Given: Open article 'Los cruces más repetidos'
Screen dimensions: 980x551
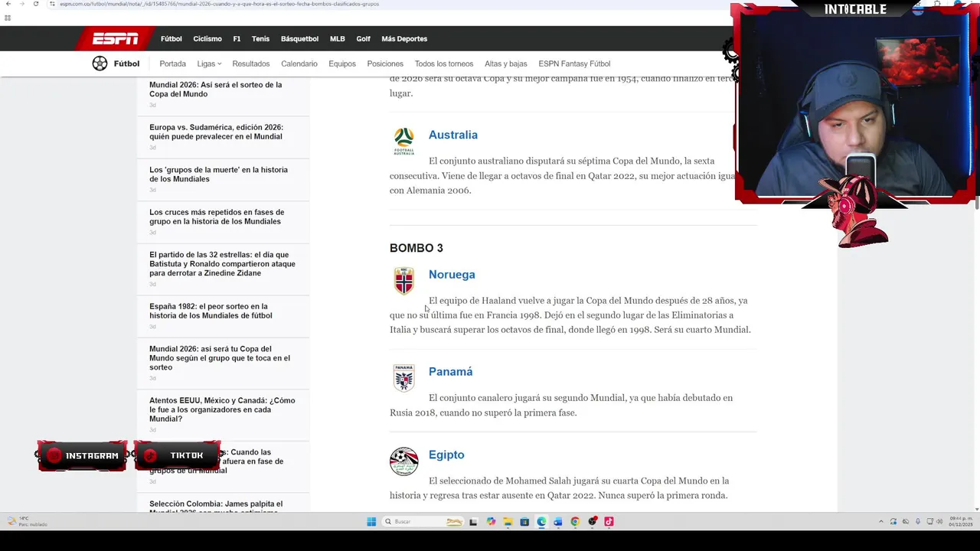Looking at the screenshot, I should (217, 217).
